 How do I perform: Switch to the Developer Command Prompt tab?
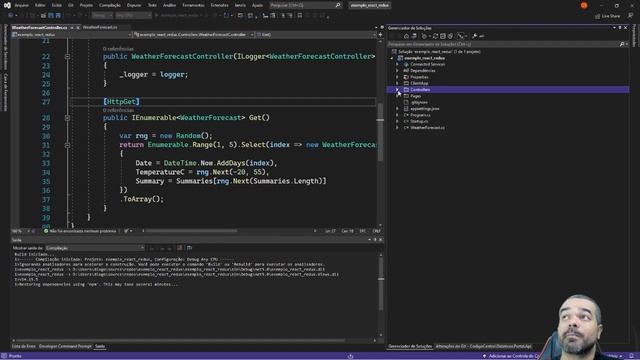(65, 347)
